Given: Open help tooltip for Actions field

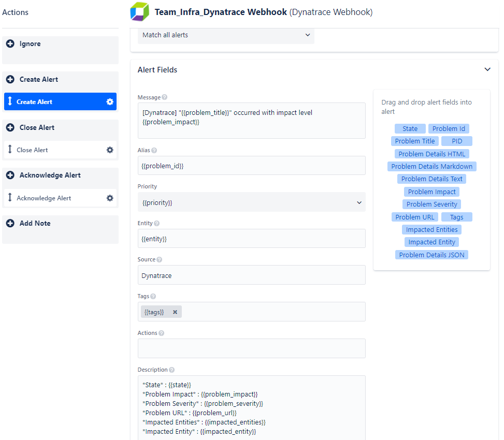Looking at the screenshot, I should click(x=162, y=333).
